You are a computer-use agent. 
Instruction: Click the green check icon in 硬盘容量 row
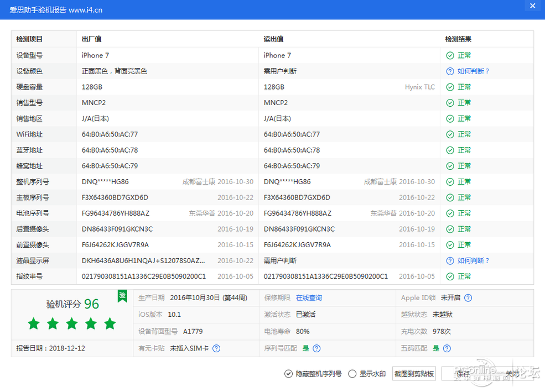[x=450, y=87]
